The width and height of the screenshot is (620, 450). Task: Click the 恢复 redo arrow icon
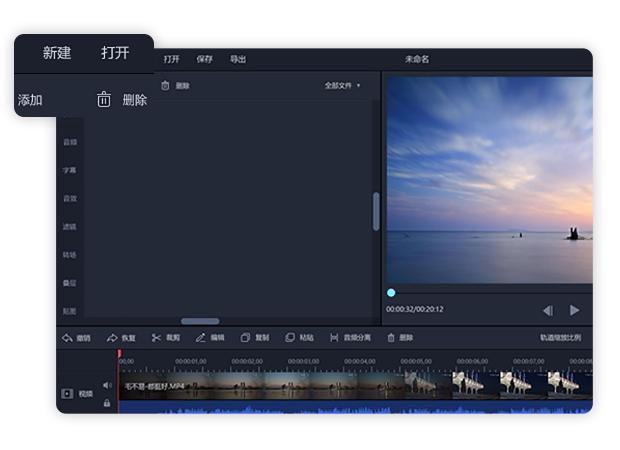(112, 338)
